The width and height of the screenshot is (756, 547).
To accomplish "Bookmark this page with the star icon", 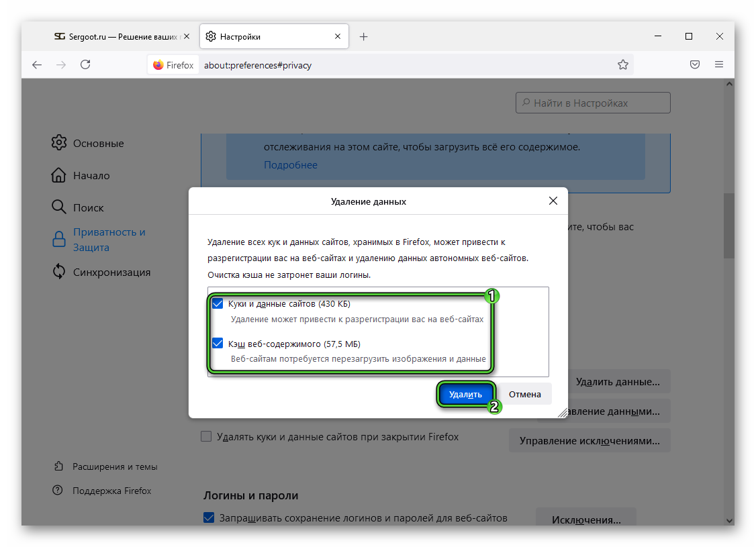I will tap(622, 65).
